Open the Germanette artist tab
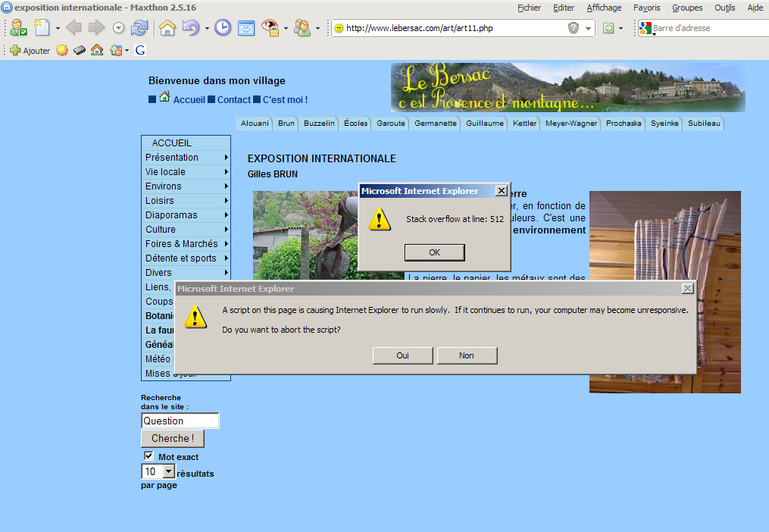The width and height of the screenshot is (769, 532). point(436,124)
